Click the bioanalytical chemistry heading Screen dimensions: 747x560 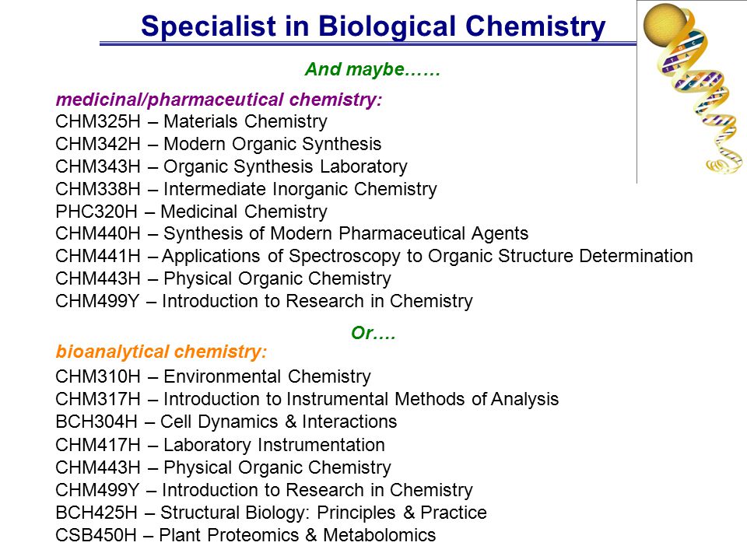(161, 352)
